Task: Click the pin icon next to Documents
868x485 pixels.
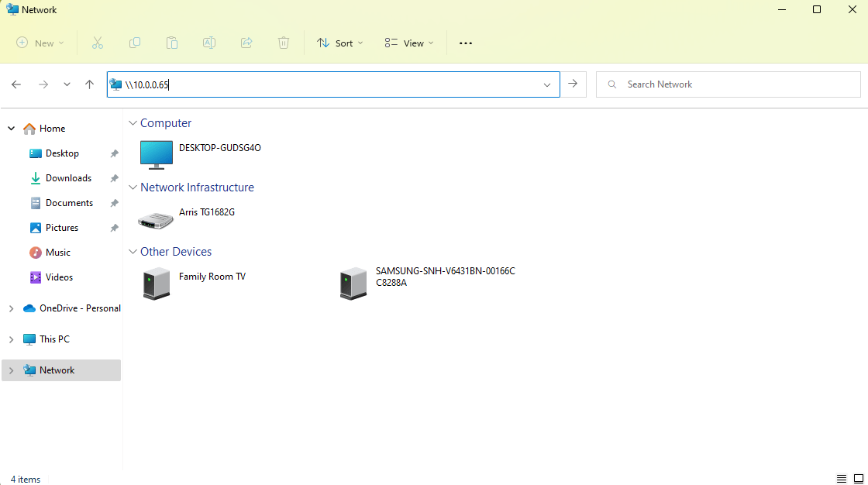Action: pos(114,203)
